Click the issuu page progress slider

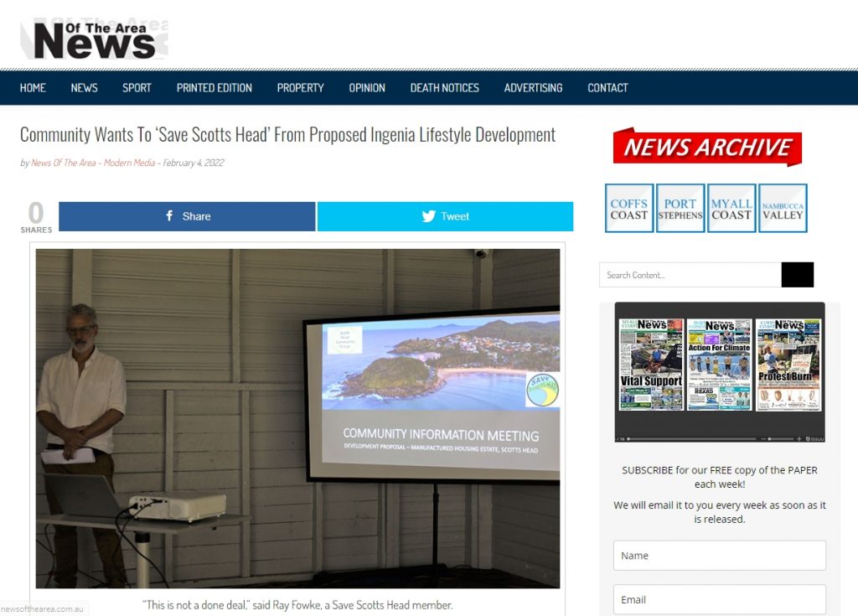point(691,439)
